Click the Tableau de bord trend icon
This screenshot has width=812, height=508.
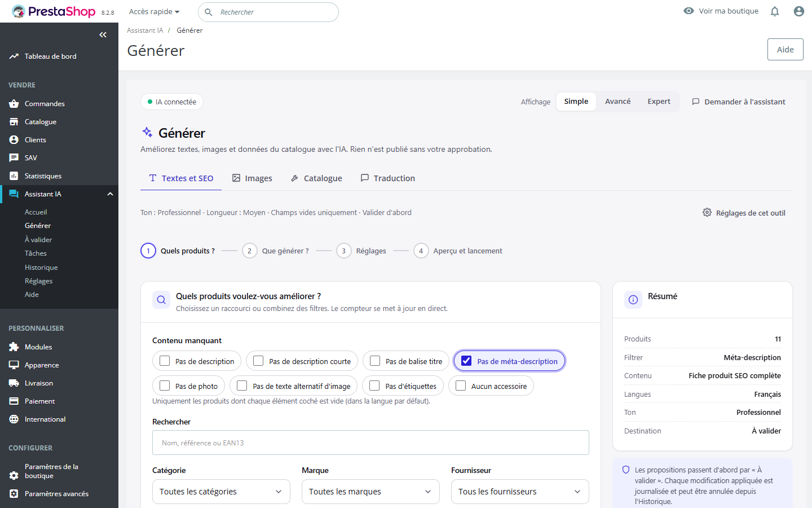coord(14,56)
